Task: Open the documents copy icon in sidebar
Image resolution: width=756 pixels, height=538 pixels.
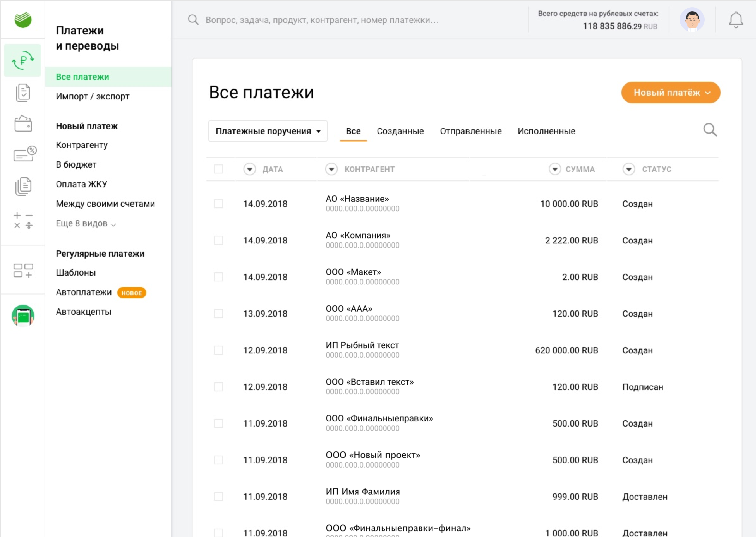Action: (x=23, y=186)
